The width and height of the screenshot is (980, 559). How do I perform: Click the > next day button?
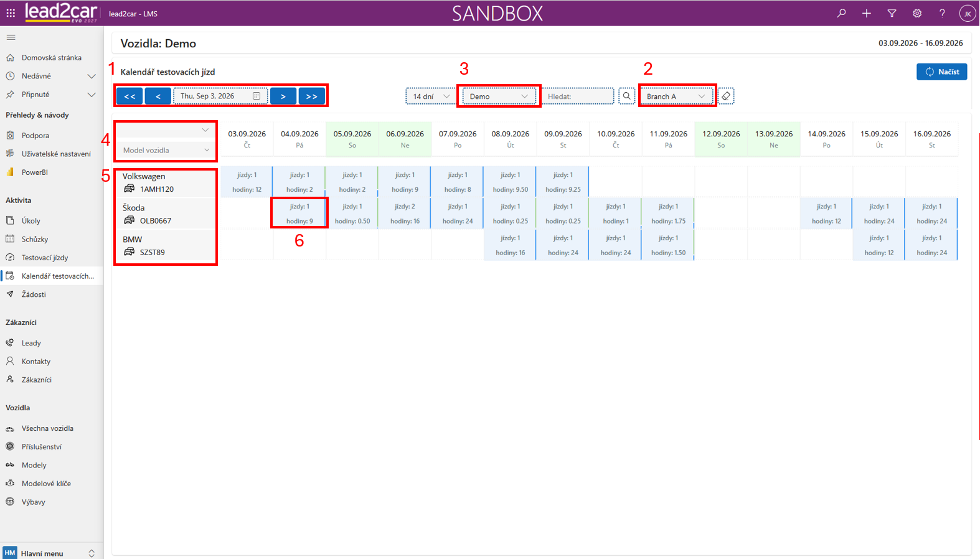pos(283,96)
